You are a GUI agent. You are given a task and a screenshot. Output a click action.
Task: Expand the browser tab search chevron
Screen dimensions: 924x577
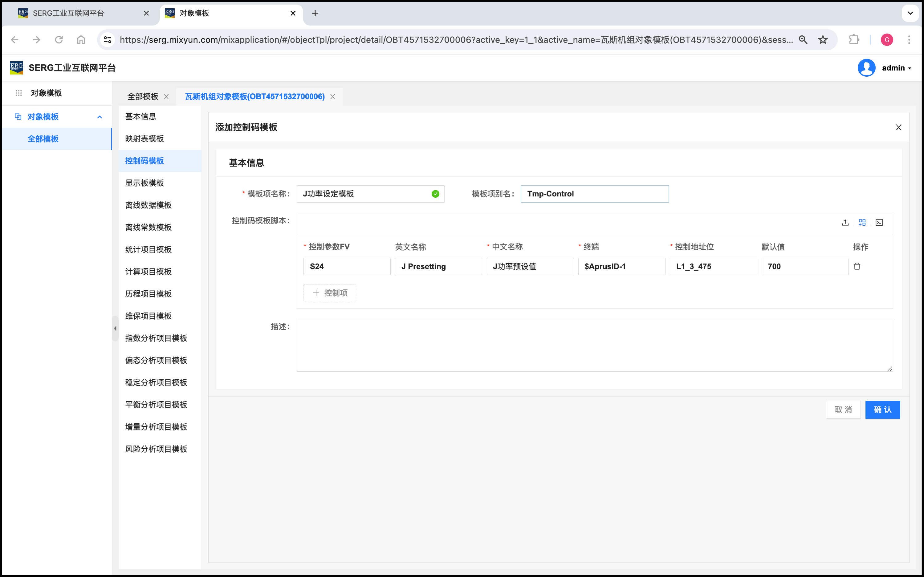(x=910, y=13)
